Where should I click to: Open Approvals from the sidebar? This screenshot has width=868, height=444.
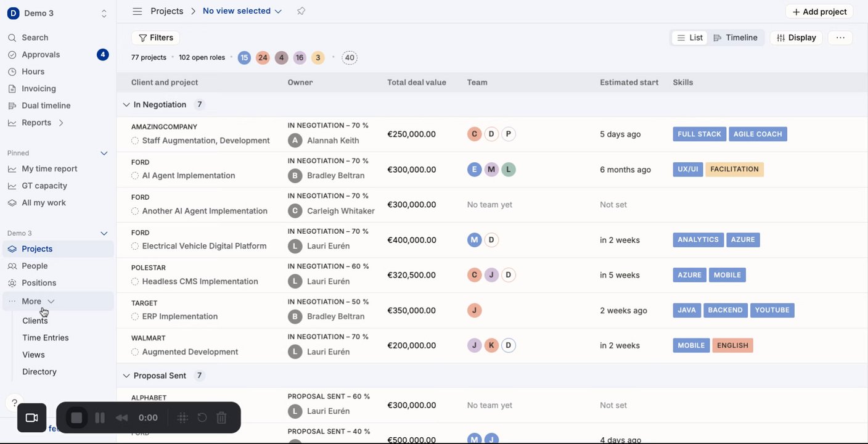click(41, 55)
